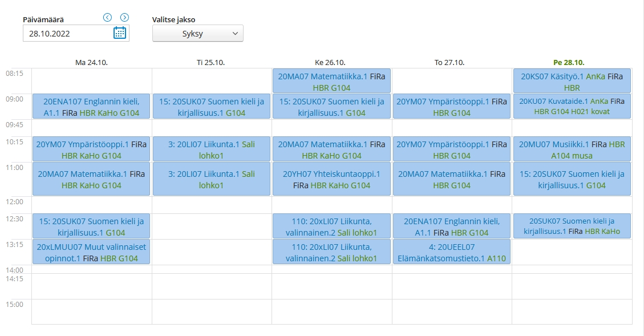Open Monday's Ympäristöoppi lesson at 10:15
This screenshot has height=336, width=644.
coord(91,149)
